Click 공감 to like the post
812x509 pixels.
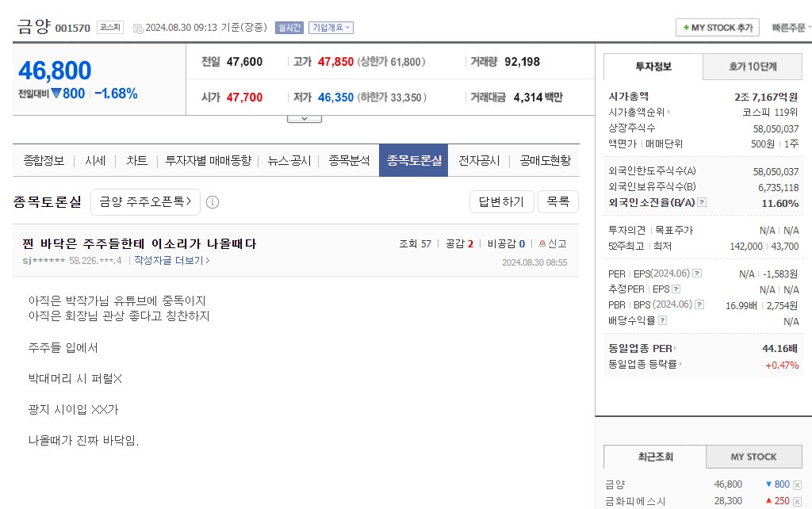point(459,244)
